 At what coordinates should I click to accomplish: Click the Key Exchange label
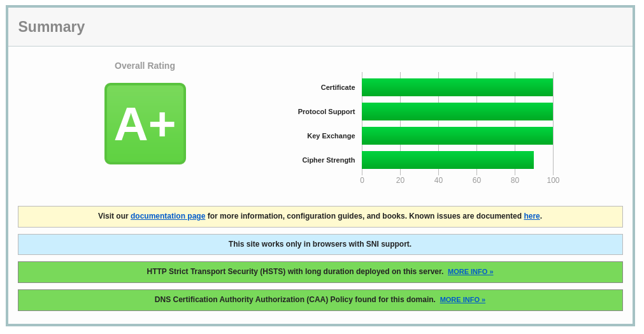(331, 136)
